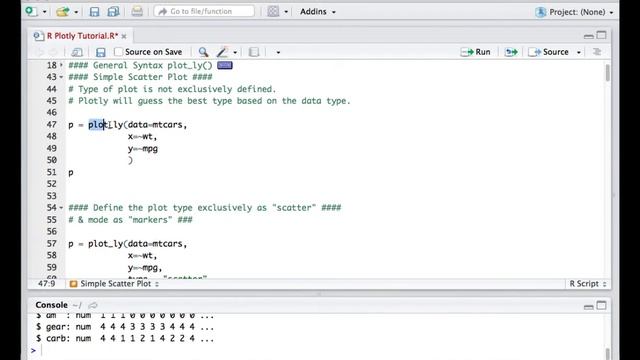Minimize the source editor pane

588,36
